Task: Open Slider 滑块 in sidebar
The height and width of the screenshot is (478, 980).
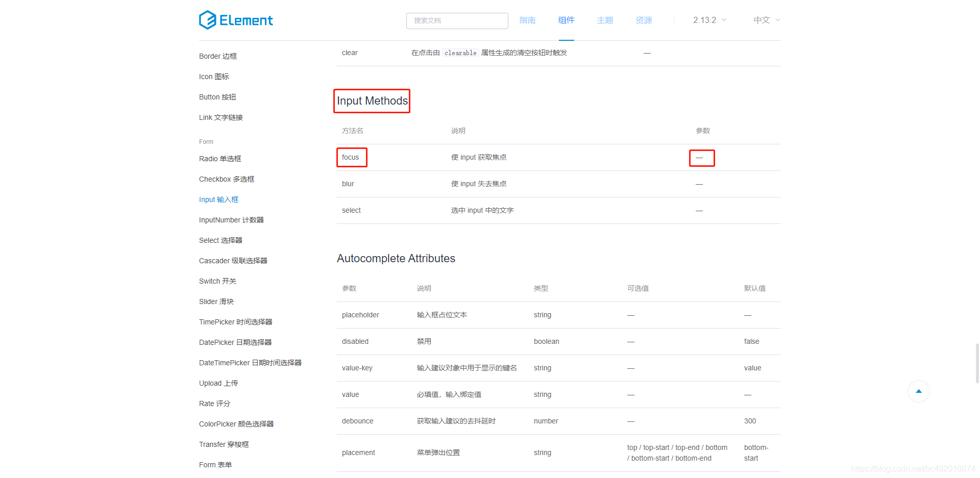Action: 216,301
